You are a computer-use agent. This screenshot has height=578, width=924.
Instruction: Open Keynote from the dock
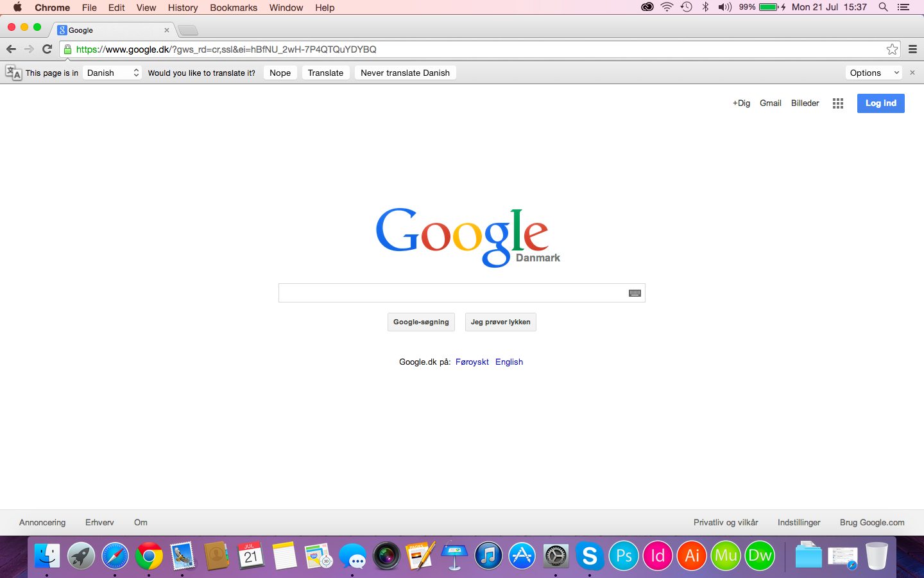pyautogui.click(x=454, y=556)
